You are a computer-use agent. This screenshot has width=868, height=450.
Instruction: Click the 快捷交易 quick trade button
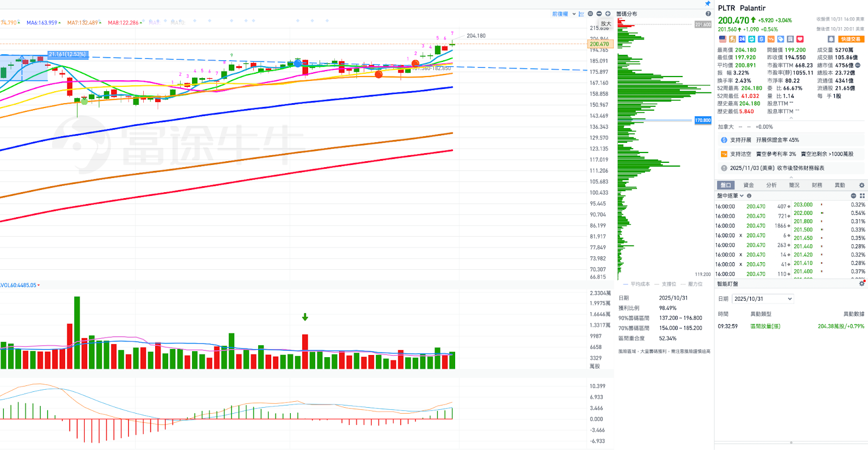[x=851, y=39]
